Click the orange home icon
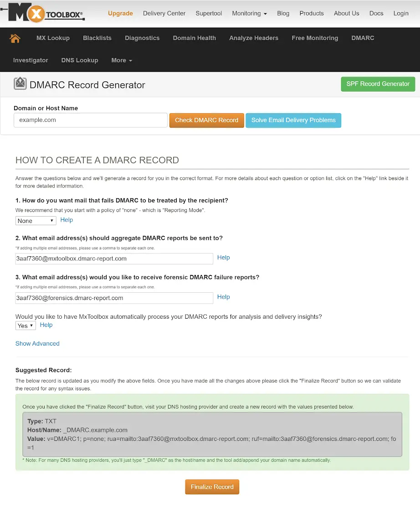 coord(15,38)
